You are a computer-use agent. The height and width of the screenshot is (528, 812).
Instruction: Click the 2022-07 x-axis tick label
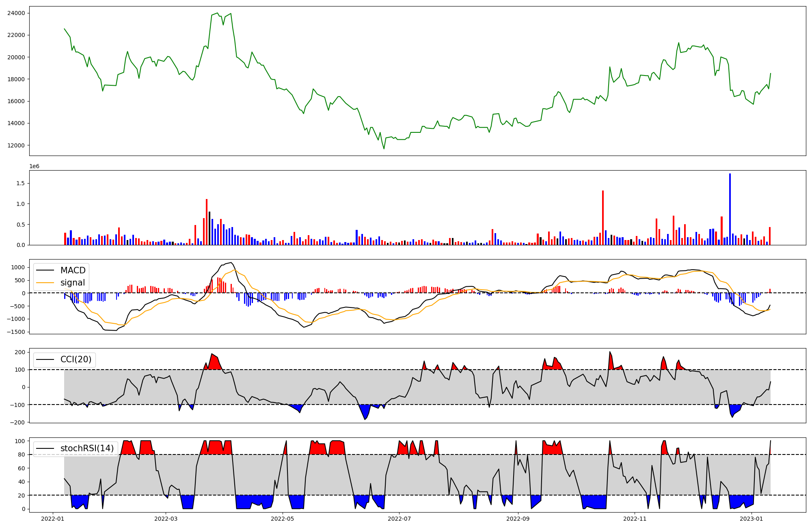click(400, 519)
